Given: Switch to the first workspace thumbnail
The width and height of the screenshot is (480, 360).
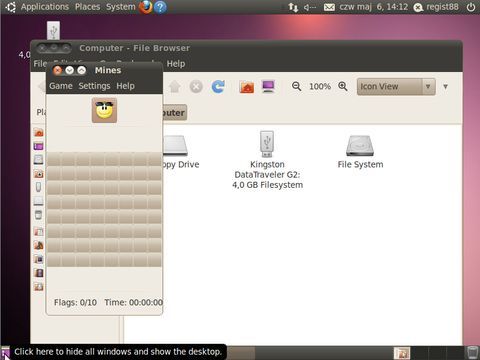Looking at the screenshot, I should tap(402, 353).
